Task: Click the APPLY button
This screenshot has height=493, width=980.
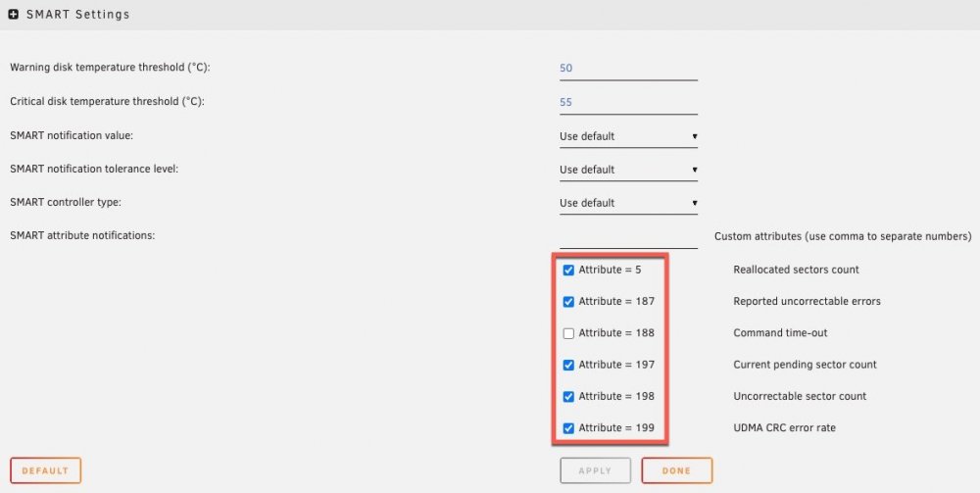Action: coord(595,470)
